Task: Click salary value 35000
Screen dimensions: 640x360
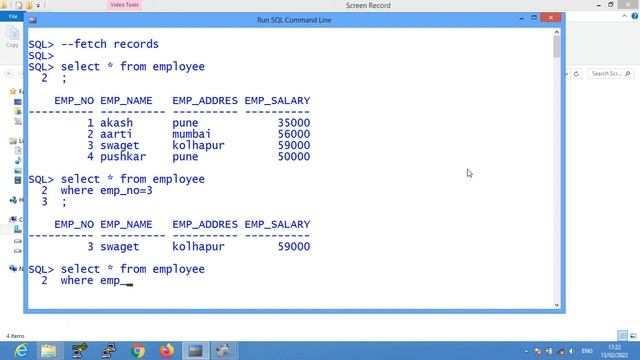Action: (x=294, y=122)
